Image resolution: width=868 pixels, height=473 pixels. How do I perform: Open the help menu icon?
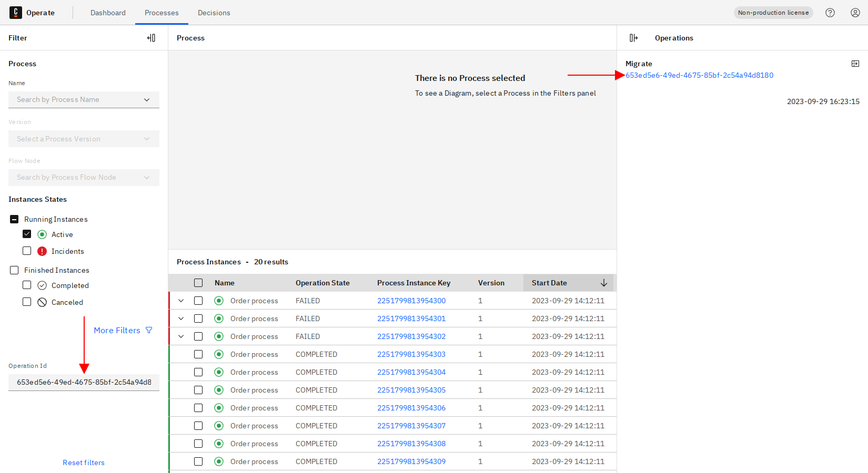[830, 13]
